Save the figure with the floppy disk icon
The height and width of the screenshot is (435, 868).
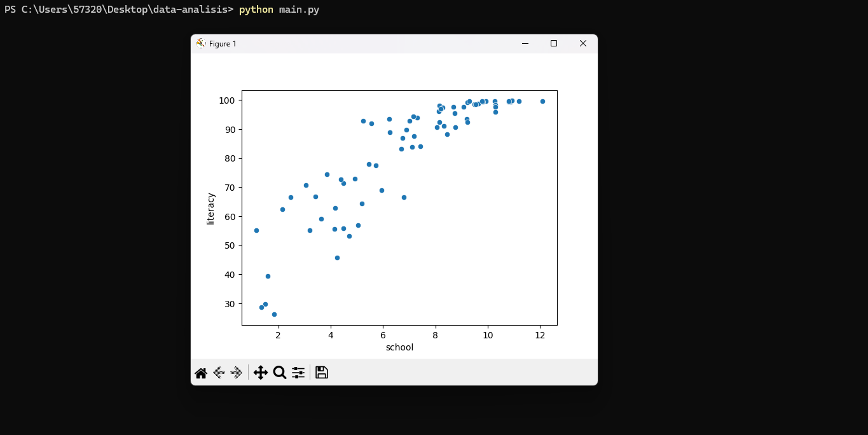322,373
